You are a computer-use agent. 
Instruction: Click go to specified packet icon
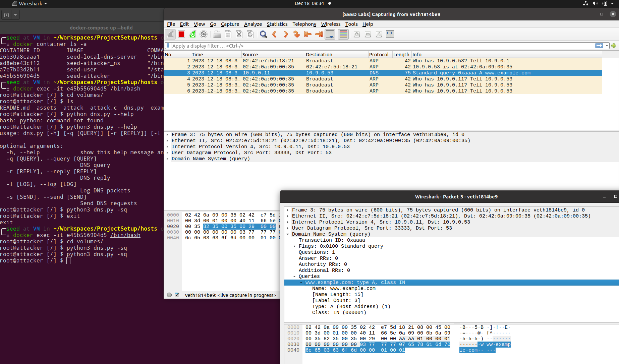pos(296,34)
